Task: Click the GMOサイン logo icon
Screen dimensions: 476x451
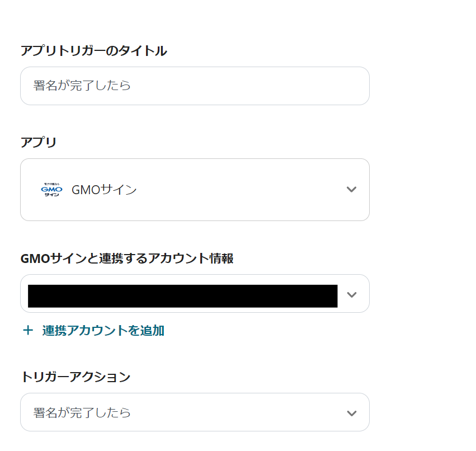Action: (51, 190)
